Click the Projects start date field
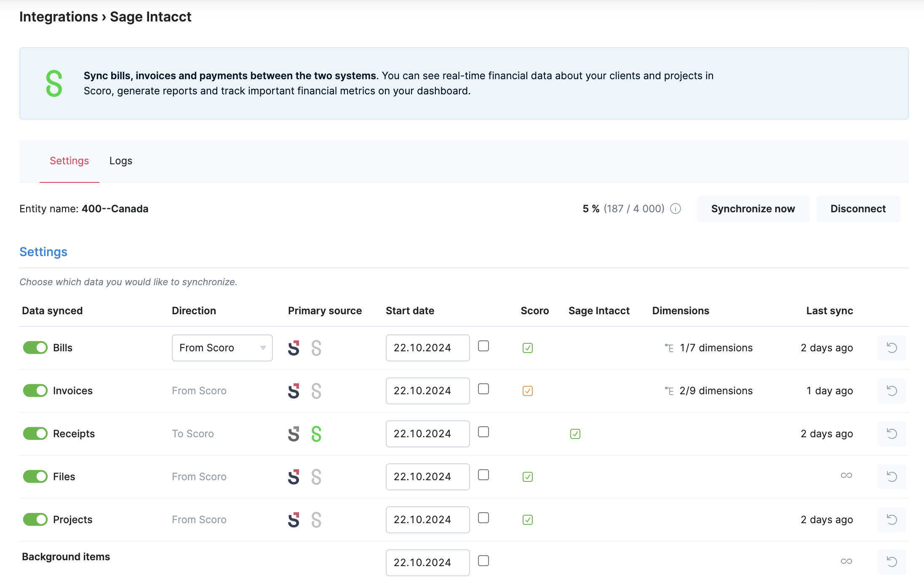This screenshot has height=583, width=924. click(428, 520)
